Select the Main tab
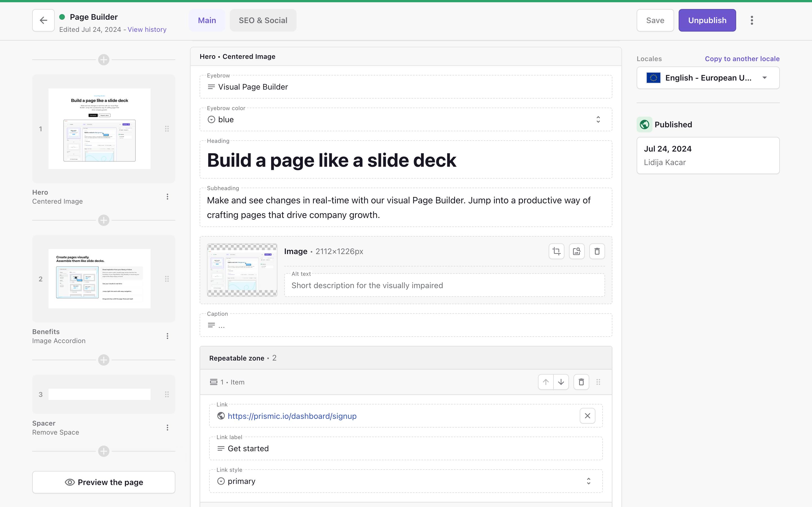The height and width of the screenshot is (507, 812). 207,21
